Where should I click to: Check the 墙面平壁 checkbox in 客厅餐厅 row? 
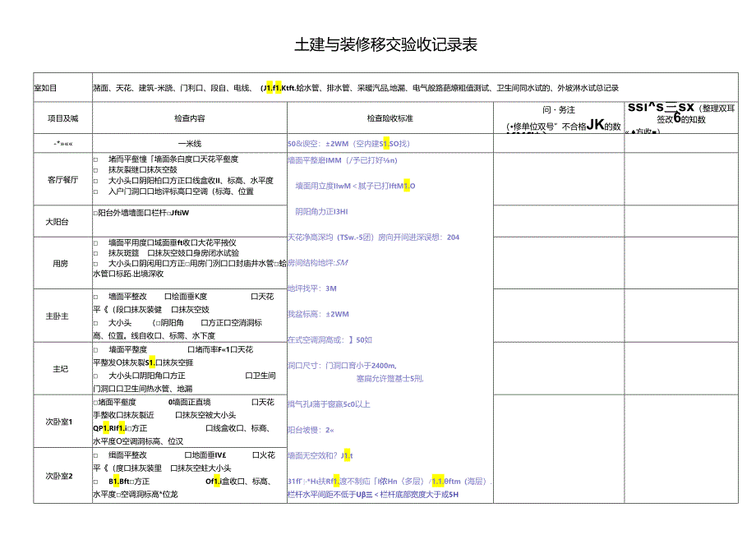coord(94,159)
